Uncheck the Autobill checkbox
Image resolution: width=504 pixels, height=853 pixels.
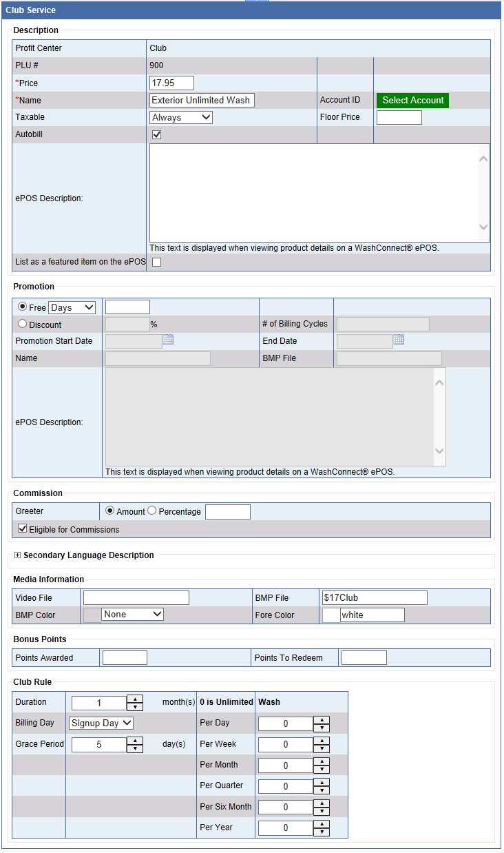(x=156, y=135)
